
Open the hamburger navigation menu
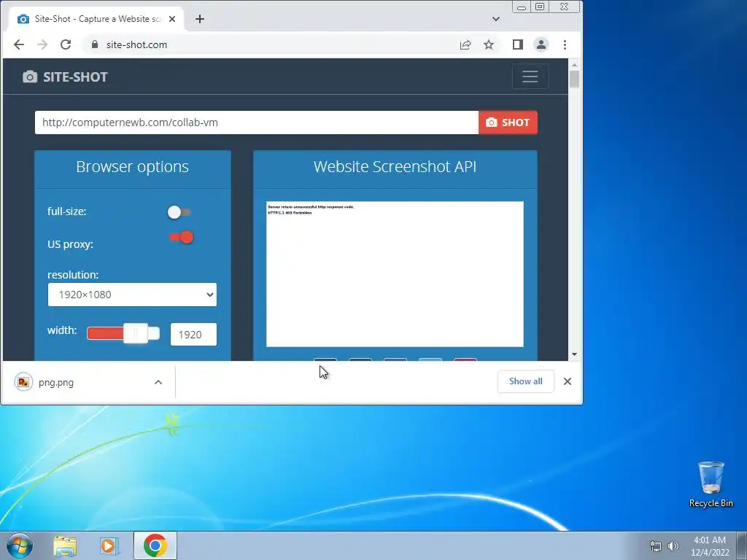pos(530,76)
